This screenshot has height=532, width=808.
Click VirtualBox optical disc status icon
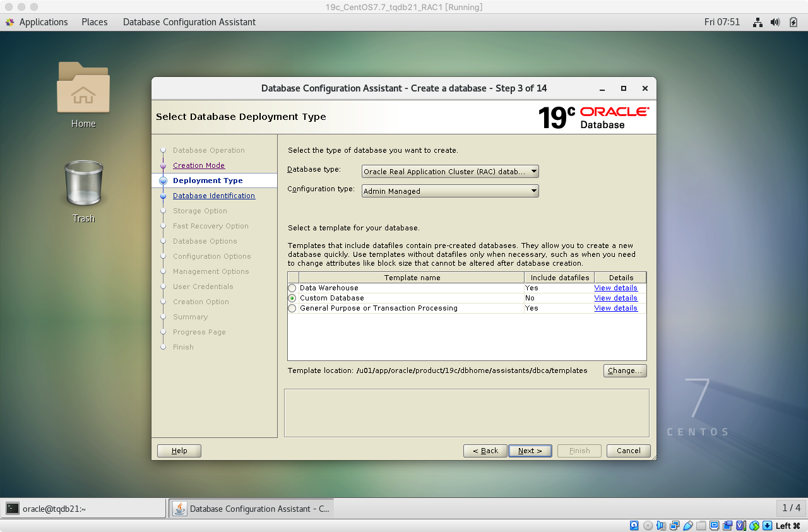tap(648, 526)
